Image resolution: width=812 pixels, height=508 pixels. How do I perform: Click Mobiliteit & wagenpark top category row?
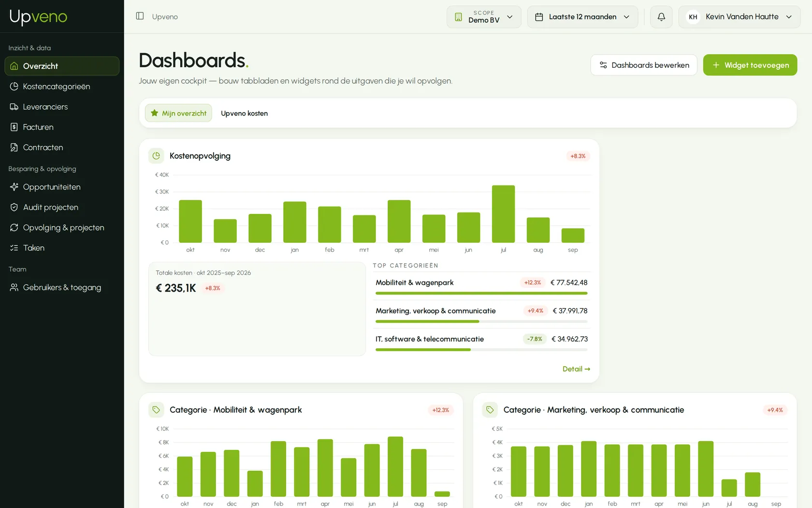tap(481, 285)
